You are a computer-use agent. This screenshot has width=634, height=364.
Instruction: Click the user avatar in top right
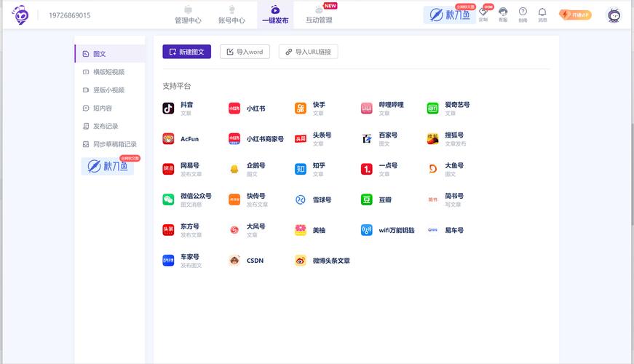(614, 15)
